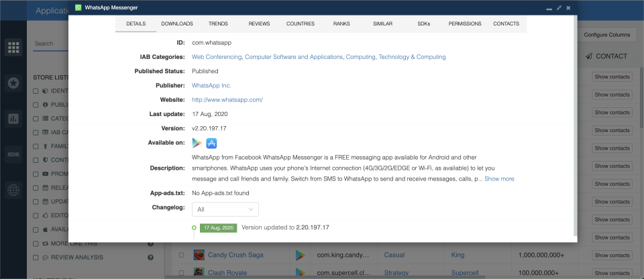Switch to the PERMISSIONS tab
This screenshot has width=644, height=279.
[465, 24]
